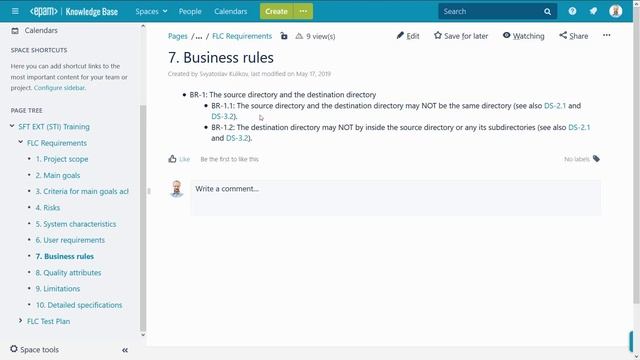
Task: Follow the DS-3.2 link in BR-1.1
Action: 222,116
